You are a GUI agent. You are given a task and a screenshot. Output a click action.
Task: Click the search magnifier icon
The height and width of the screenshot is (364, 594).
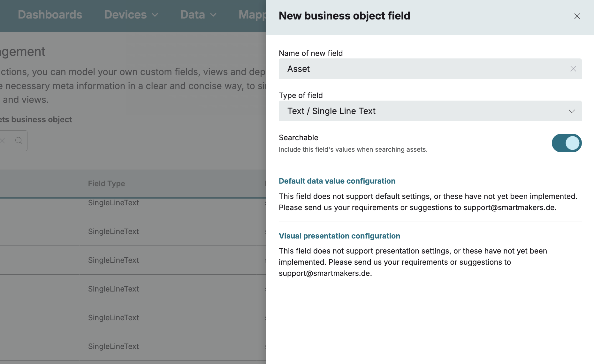[x=19, y=140]
